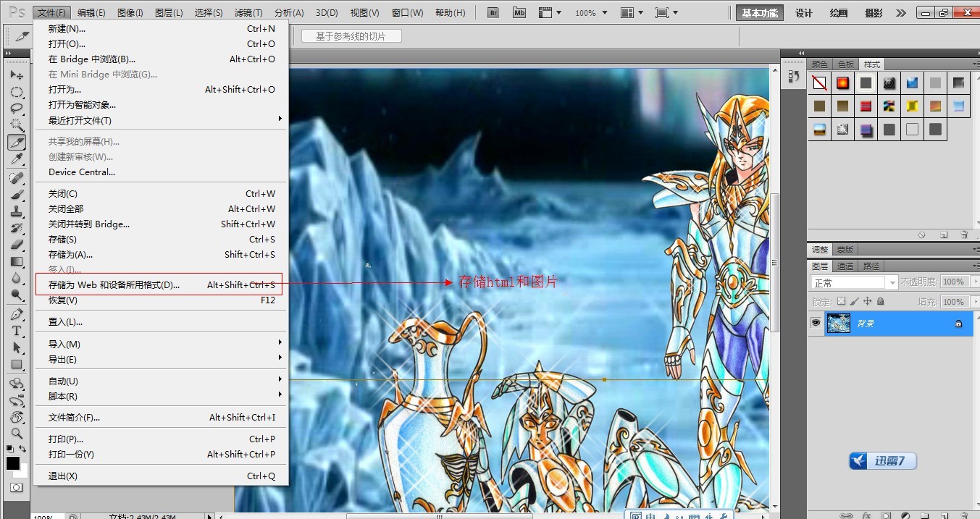Toggle lock image pixels
The width and height of the screenshot is (980, 519).
[x=854, y=301]
